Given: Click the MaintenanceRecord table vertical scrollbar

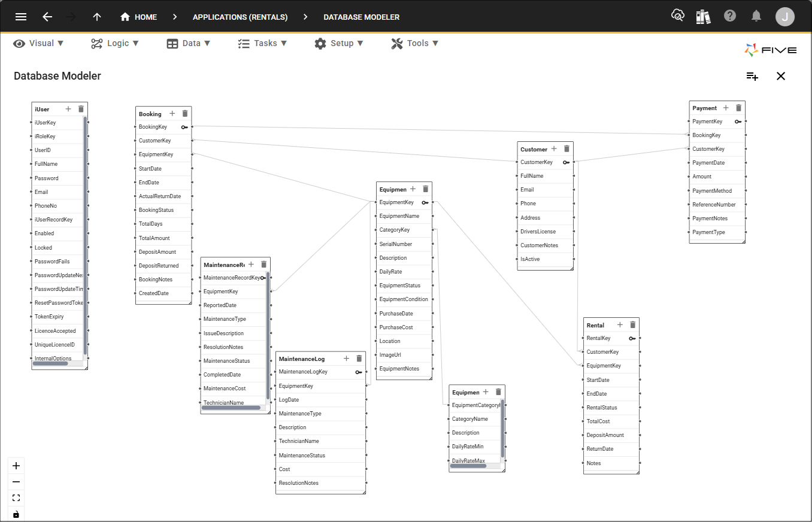Looking at the screenshot, I should click(x=268, y=336).
